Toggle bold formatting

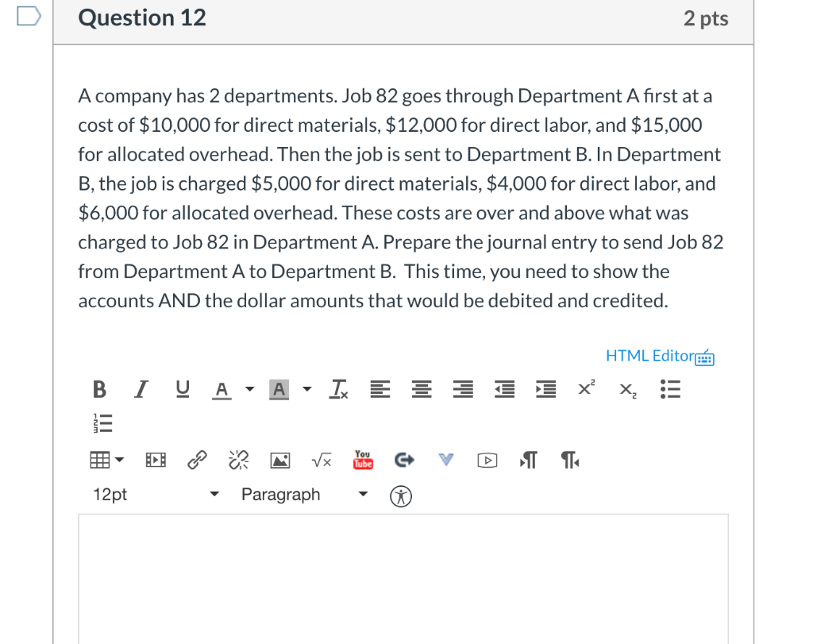[99, 389]
